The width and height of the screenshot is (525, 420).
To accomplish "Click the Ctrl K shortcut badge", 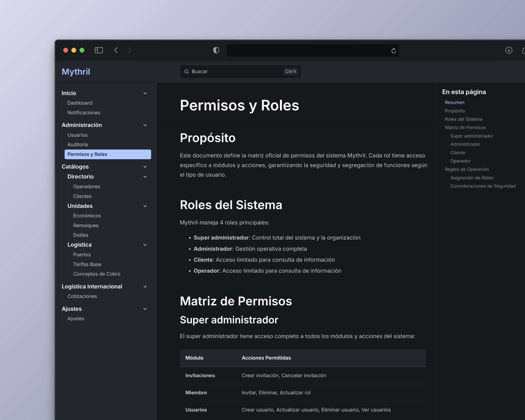I will [x=291, y=72].
